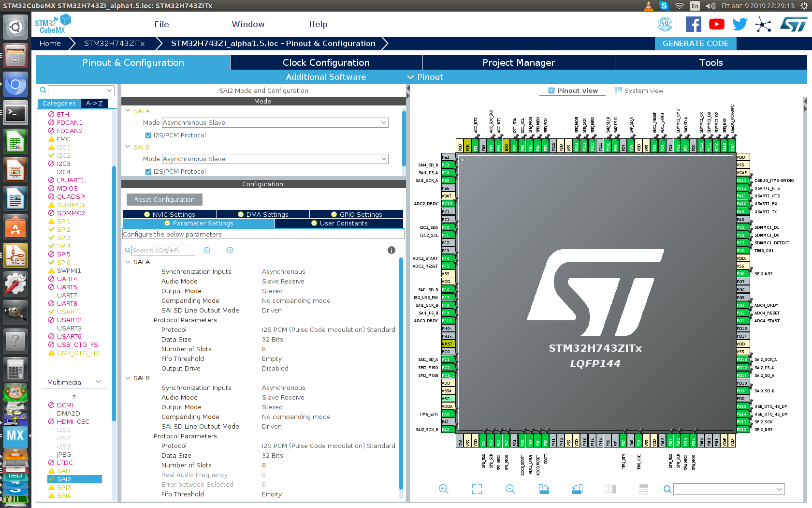Switch to the Project Manager tab
The height and width of the screenshot is (508, 812).
(519, 62)
